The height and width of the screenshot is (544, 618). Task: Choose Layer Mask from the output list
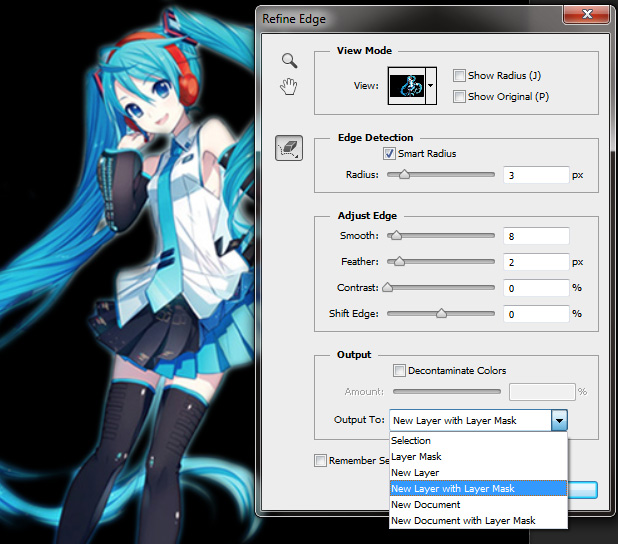pos(478,456)
